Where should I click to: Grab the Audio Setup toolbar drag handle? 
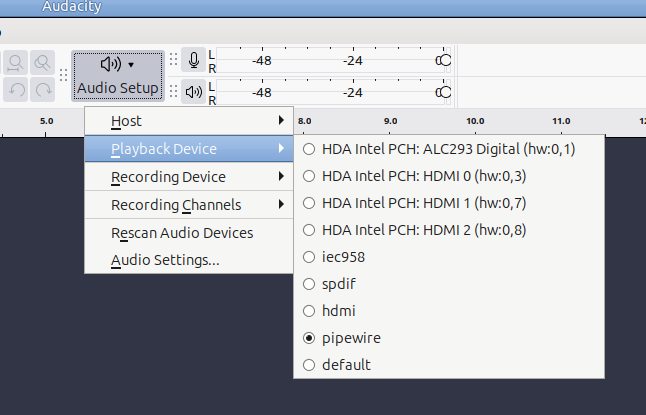(x=63, y=75)
